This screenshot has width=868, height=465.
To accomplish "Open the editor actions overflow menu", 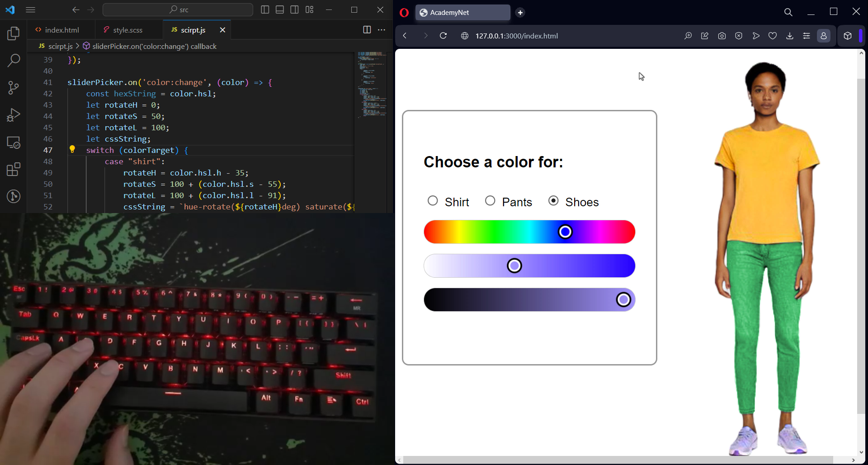I will click(382, 29).
